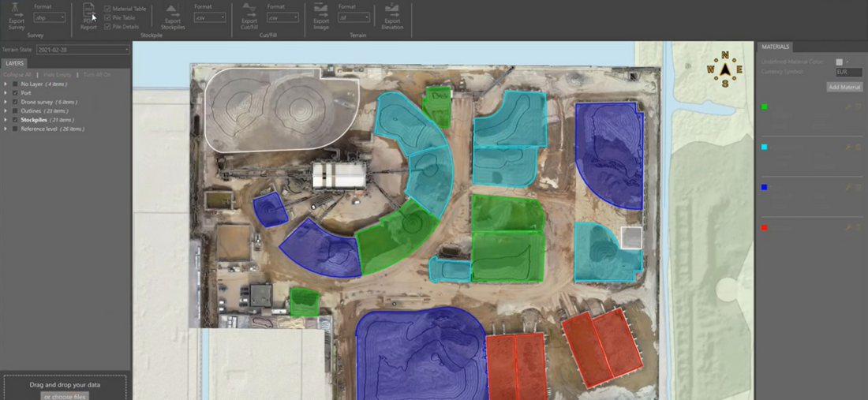Click the drag and drop data area
Screen dimensions: 868x400
(x=65, y=387)
